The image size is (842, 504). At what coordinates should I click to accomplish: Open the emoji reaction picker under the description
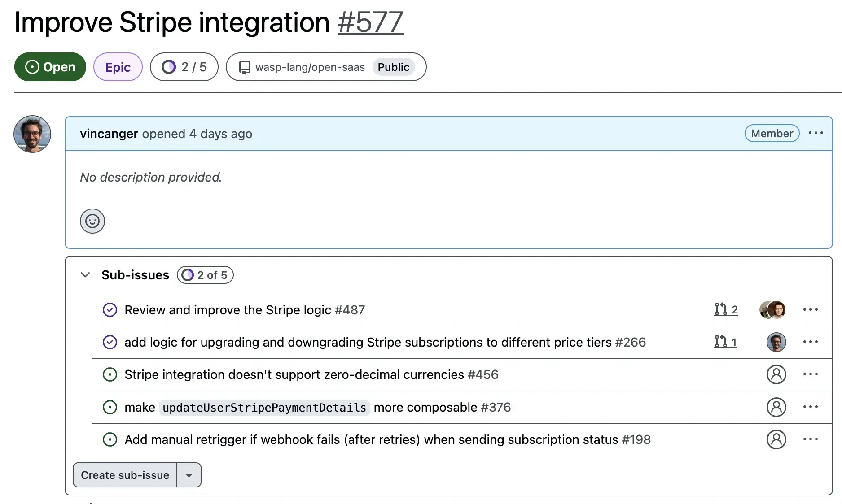[x=92, y=221]
